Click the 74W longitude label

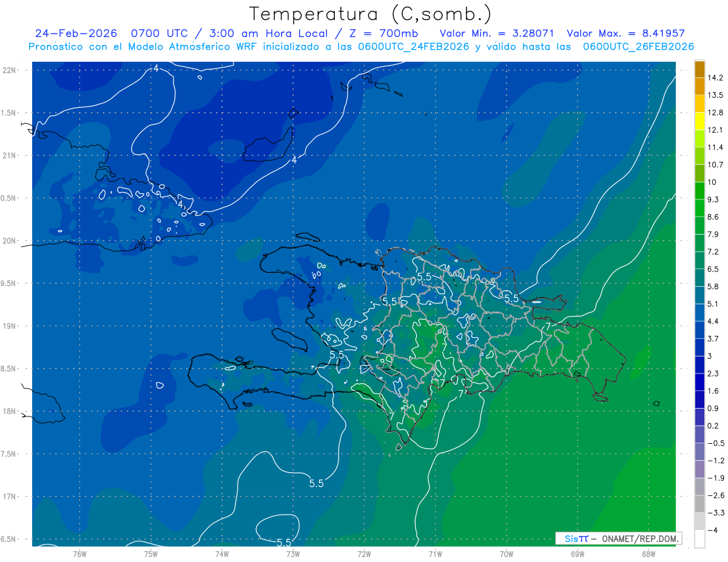[222, 554]
